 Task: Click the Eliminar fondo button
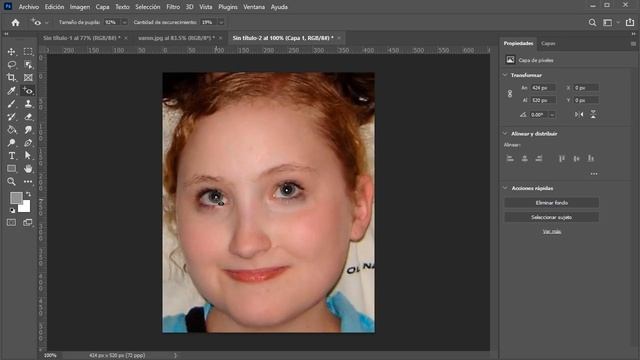pos(551,203)
